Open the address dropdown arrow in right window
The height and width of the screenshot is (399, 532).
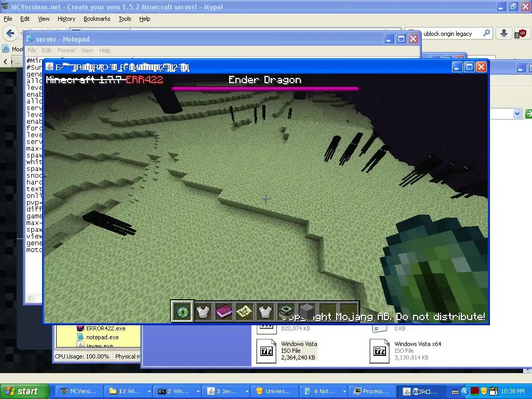pos(517,114)
